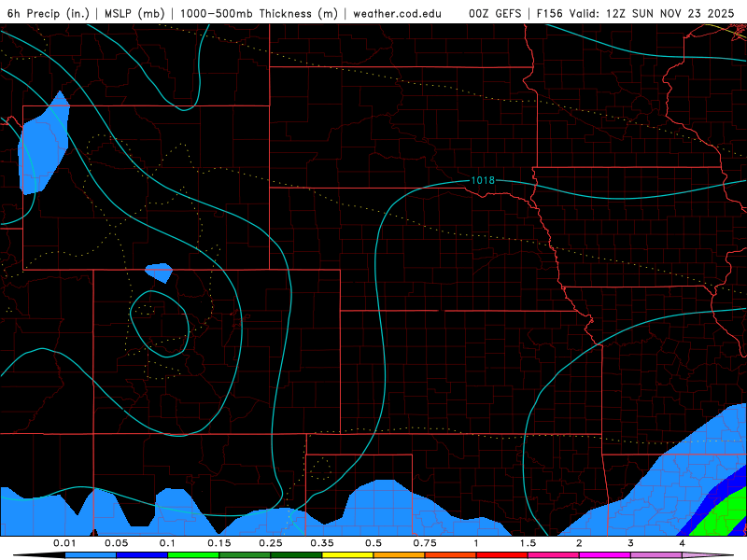Click the dark blue 0.05–0.1 legend swatch
The image size is (747, 560).
click(142, 555)
